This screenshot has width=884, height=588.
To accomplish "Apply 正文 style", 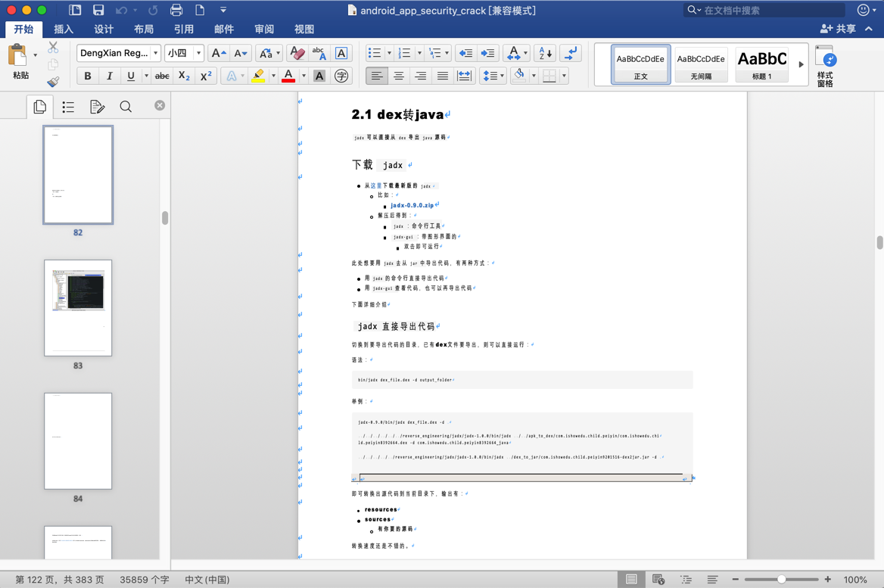I will [640, 65].
